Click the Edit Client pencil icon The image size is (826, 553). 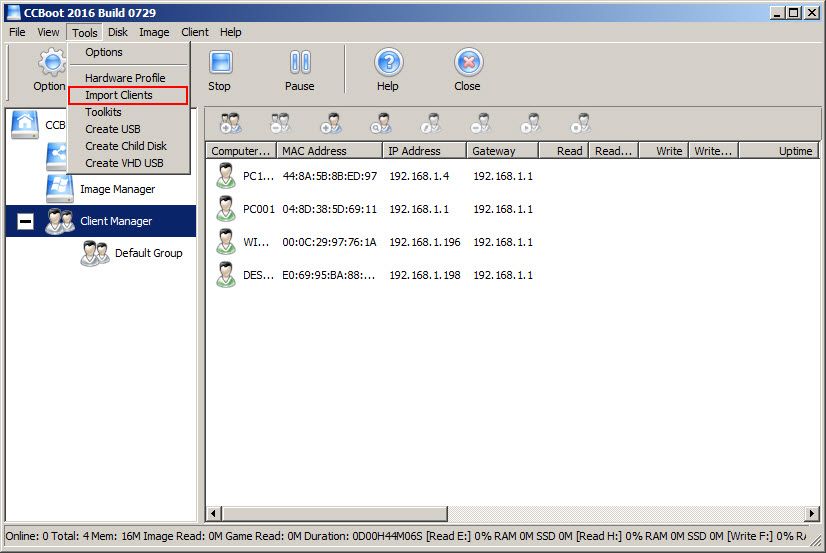431,123
